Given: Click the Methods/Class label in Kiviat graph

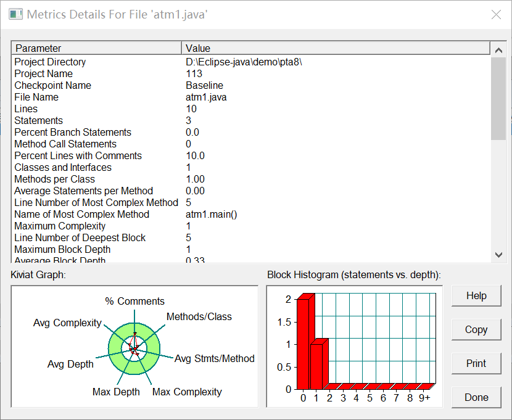Looking at the screenshot, I should click(x=199, y=316).
